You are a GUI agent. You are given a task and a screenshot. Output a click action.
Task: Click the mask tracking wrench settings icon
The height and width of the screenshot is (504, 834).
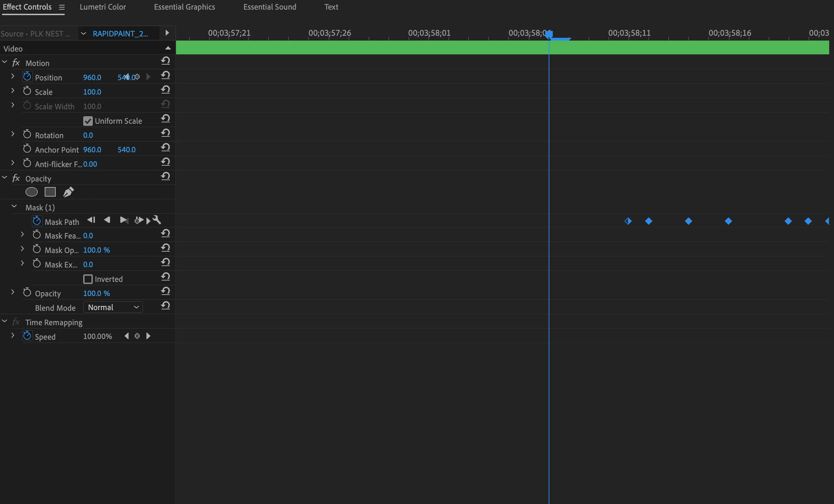(157, 220)
